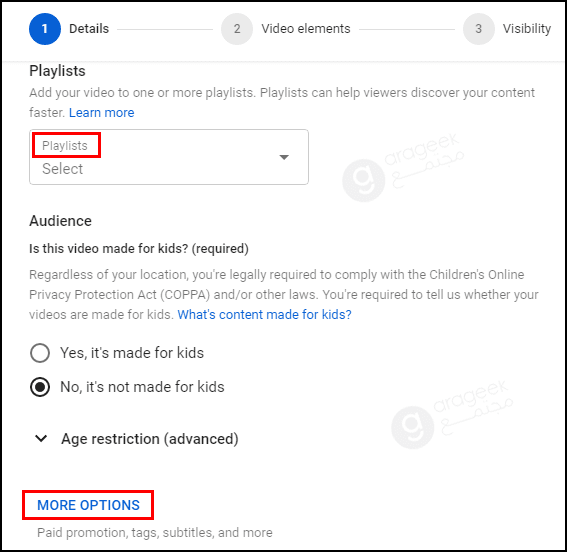Click the Playlists field label

click(65, 145)
